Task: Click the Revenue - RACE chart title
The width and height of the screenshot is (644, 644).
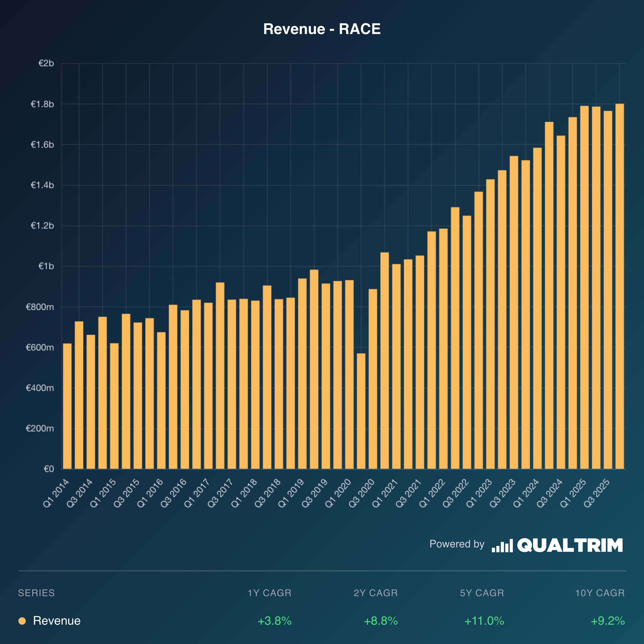Action: click(322, 29)
